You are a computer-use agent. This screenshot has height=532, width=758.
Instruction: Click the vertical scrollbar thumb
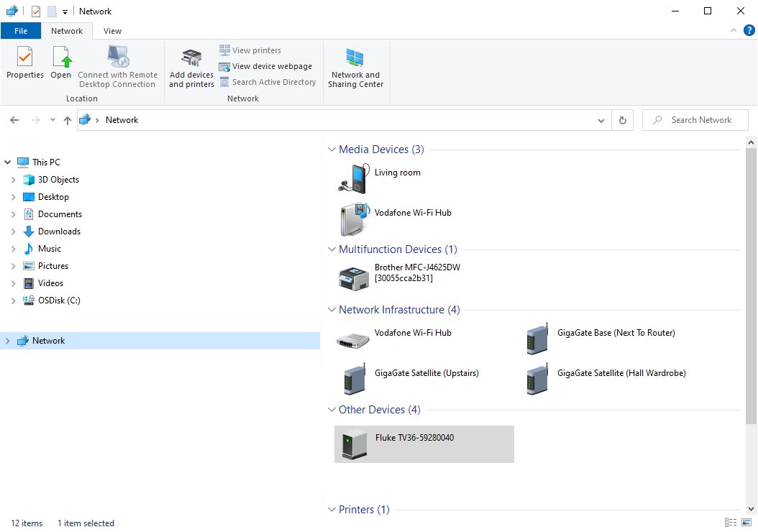coord(751,286)
